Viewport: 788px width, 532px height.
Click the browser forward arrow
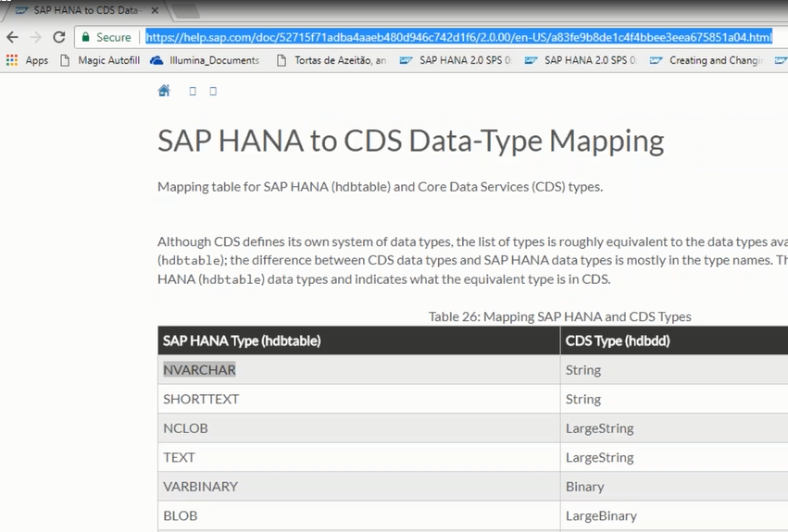(x=36, y=37)
